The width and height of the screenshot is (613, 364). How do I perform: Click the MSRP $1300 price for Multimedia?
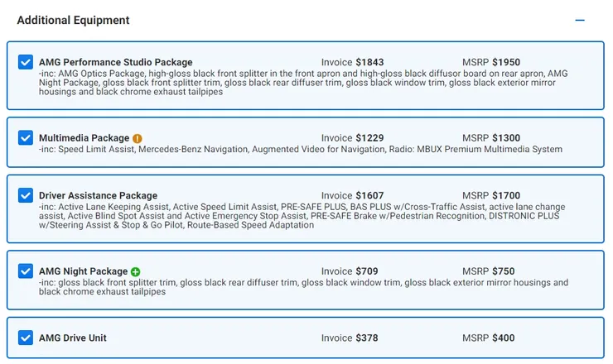tap(490, 138)
